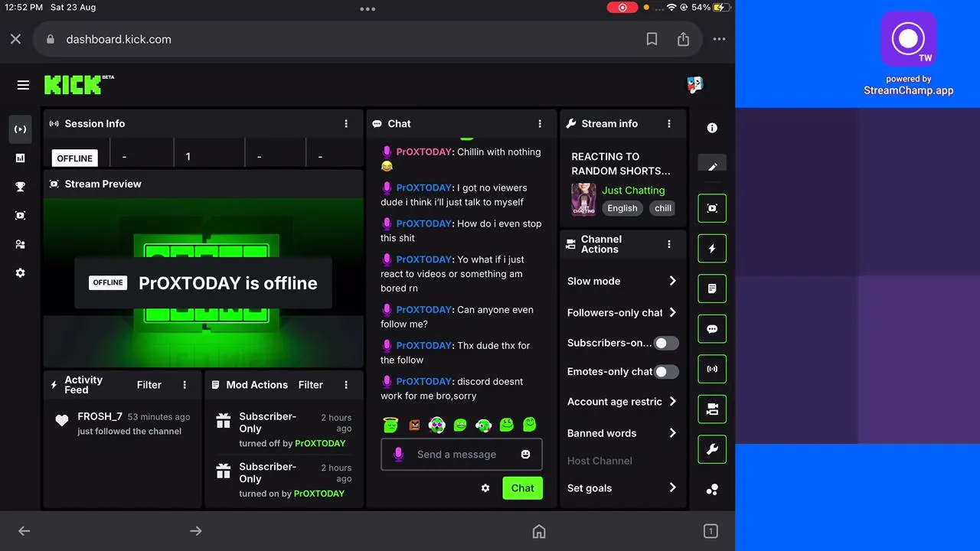Click Filter in Mod Actions panel

(311, 385)
